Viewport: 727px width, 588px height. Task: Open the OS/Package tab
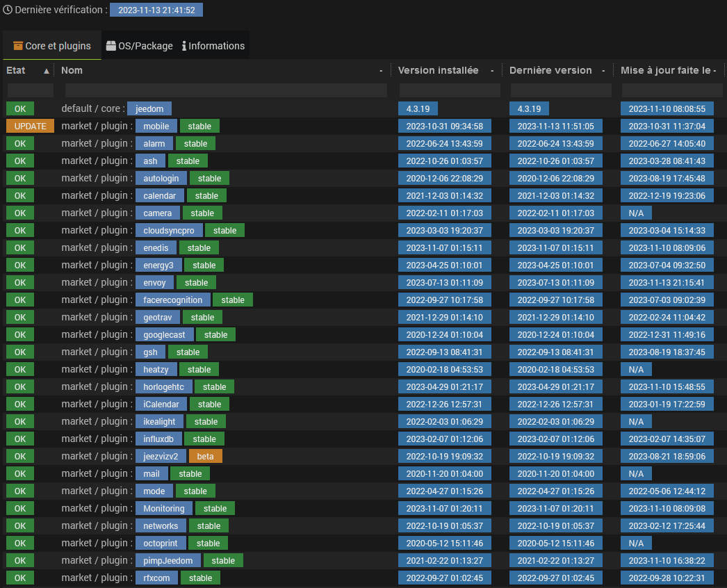[139, 46]
